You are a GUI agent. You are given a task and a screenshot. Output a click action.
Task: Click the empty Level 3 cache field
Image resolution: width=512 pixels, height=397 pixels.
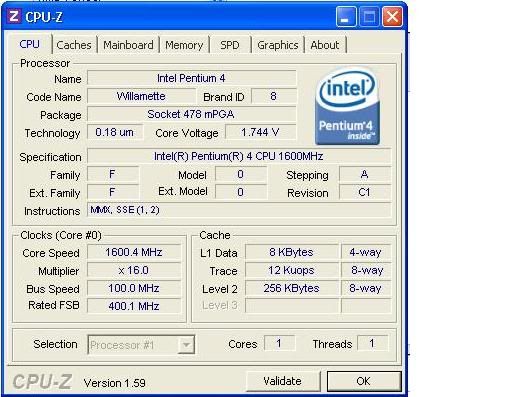click(292, 306)
